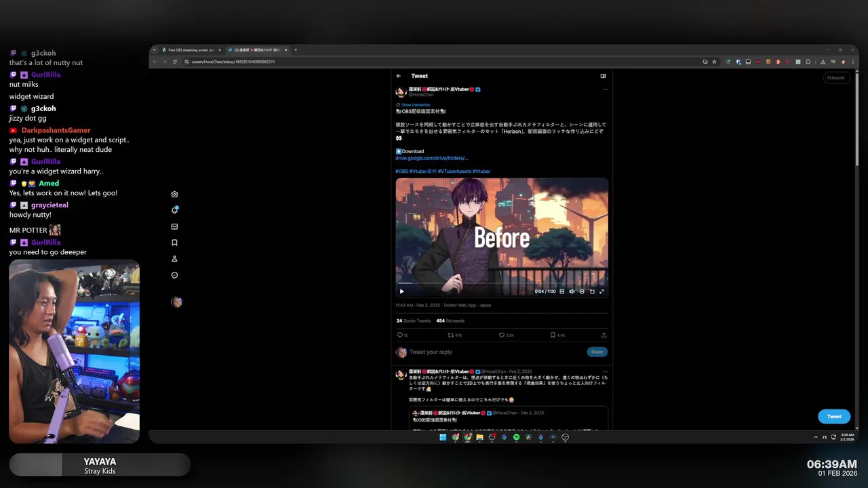Open the 454 Retweets list
Viewport: 868px width, 488px height.
pyautogui.click(x=450, y=321)
